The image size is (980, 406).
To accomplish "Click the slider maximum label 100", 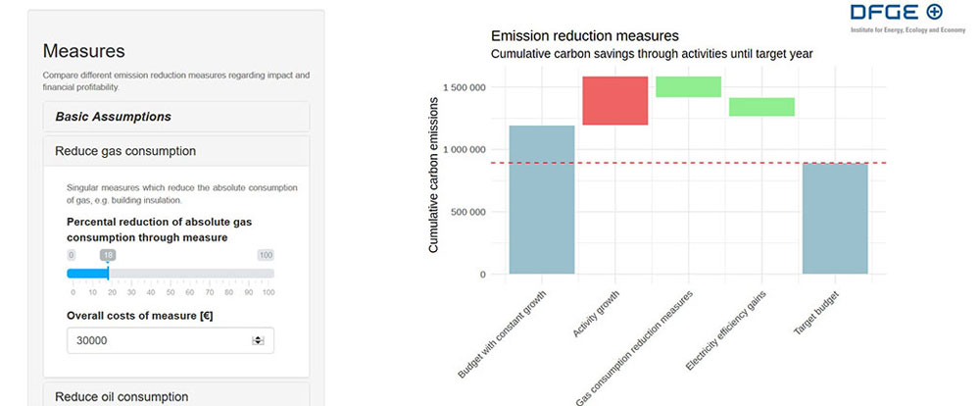I will point(265,255).
